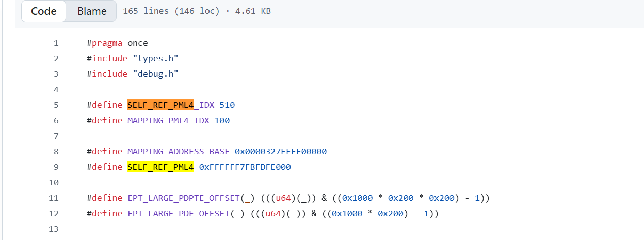Click line number 1 in the gutter

56,43
